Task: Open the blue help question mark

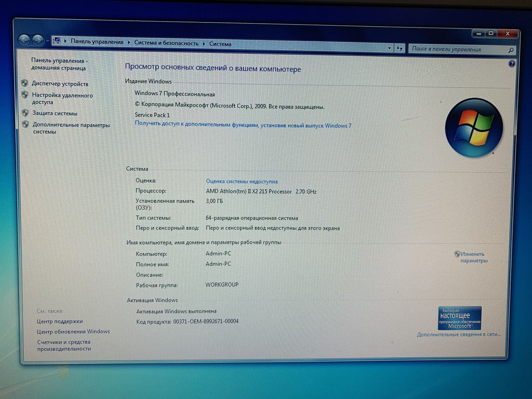Action: 512,64
